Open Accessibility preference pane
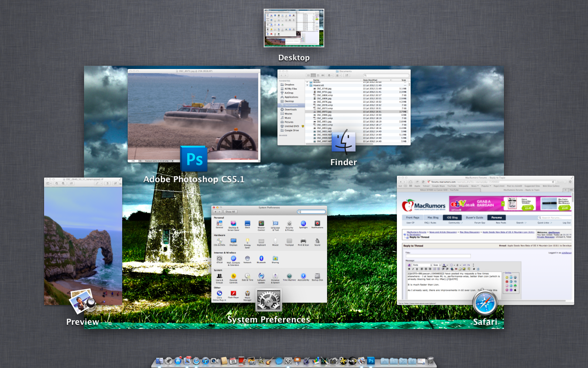This screenshot has width=588, height=368. [x=303, y=277]
